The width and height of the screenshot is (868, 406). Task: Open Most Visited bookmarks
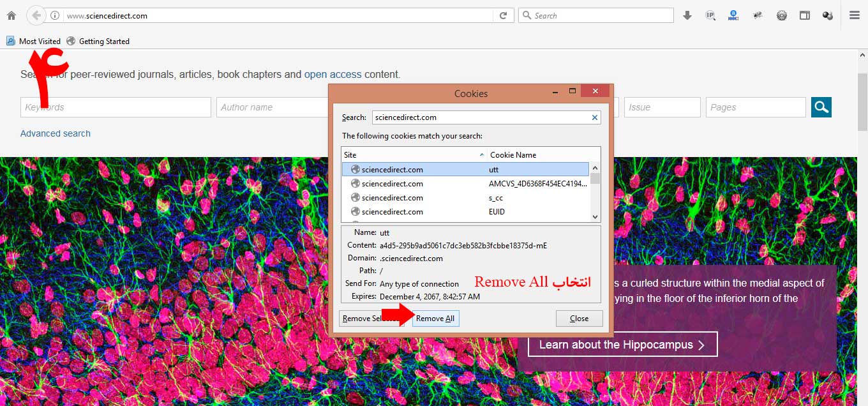33,41
